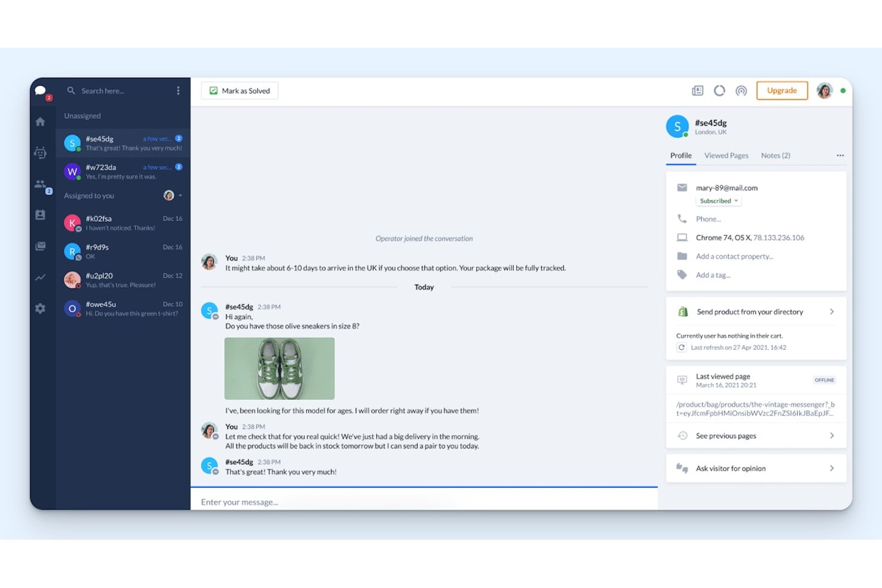This screenshot has height=588, width=882.
Task: Click the thumbs icon by Ask visitor
Action: (682, 468)
